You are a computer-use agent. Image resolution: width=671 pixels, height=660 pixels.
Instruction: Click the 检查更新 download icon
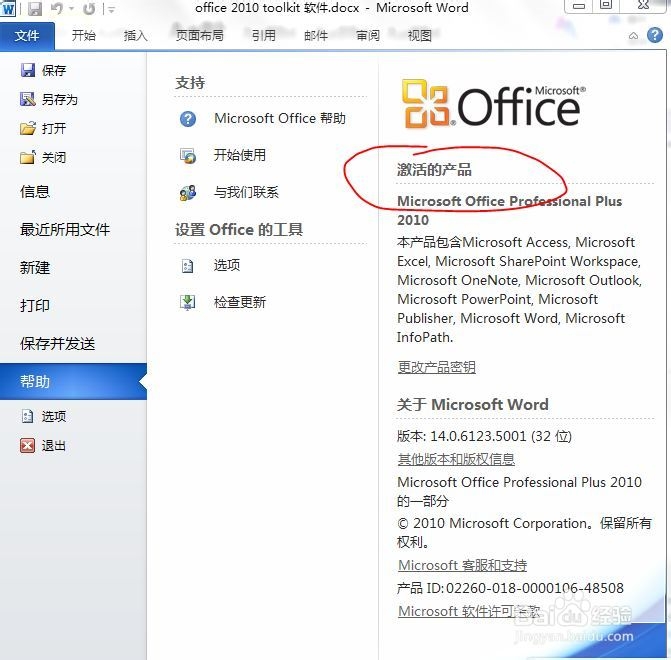(x=187, y=302)
